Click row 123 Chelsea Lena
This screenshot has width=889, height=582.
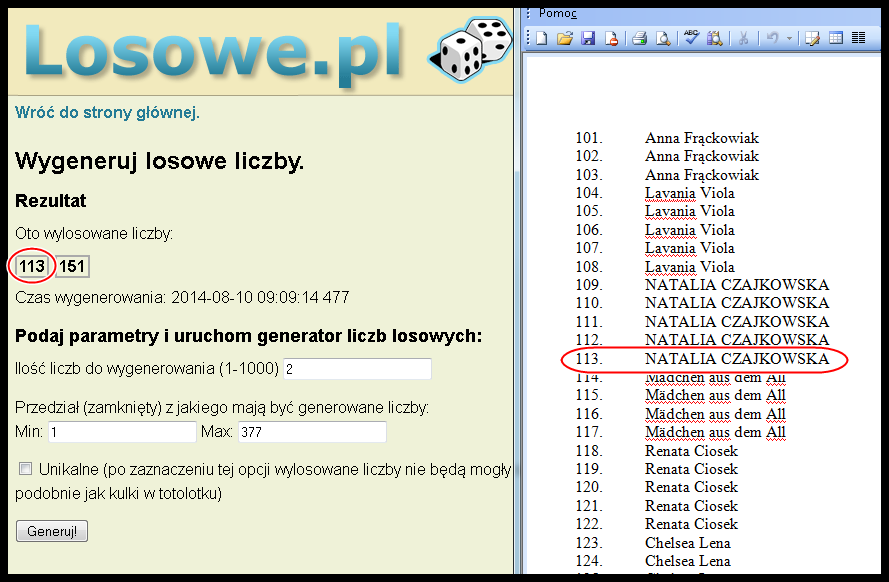click(653, 543)
